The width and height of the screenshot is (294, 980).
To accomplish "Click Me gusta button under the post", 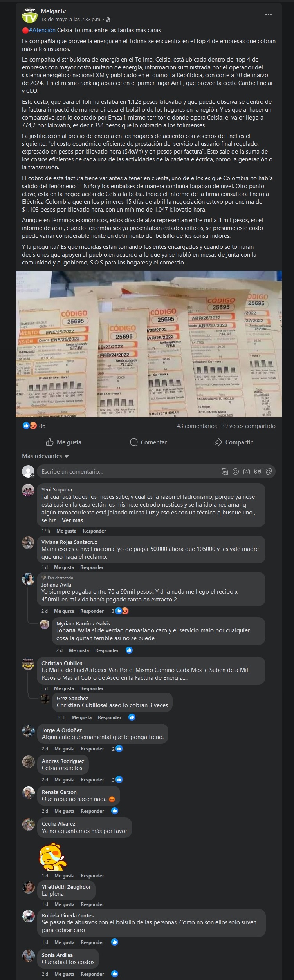I will [x=64, y=442].
